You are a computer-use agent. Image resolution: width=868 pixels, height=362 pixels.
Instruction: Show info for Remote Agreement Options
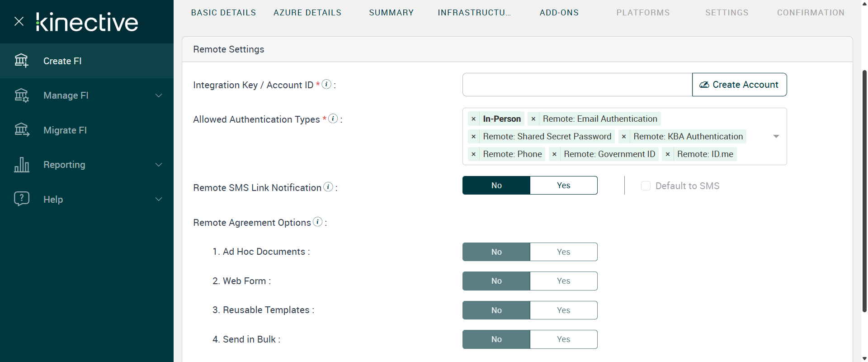pyautogui.click(x=318, y=222)
